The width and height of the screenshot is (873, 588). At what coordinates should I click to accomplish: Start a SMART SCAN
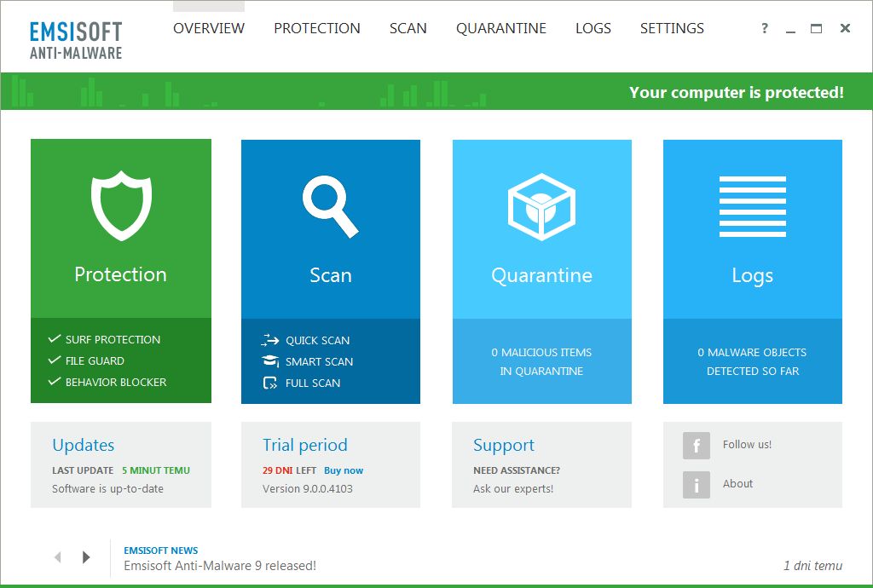coord(319,361)
